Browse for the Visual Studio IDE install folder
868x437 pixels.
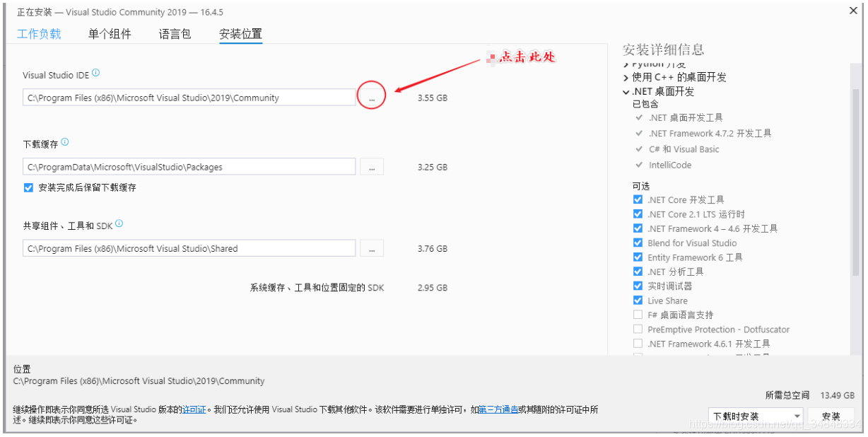pyautogui.click(x=371, y=97)
